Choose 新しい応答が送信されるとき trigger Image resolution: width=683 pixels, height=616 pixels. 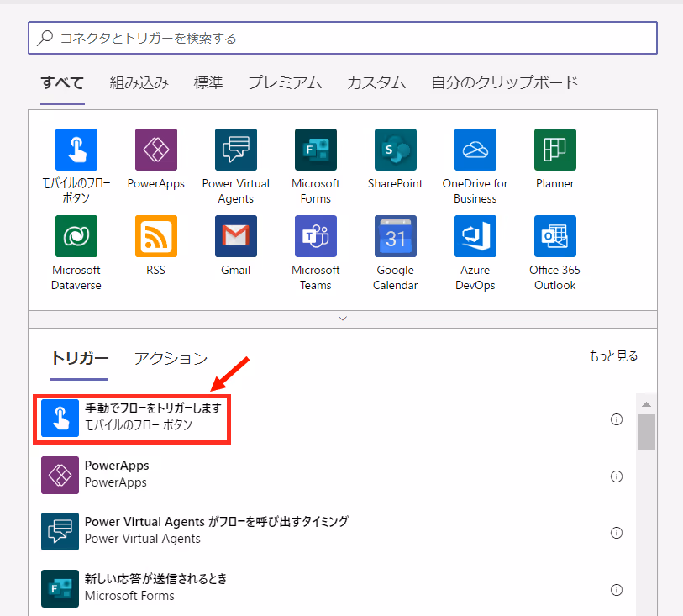(x=156, y=578)
